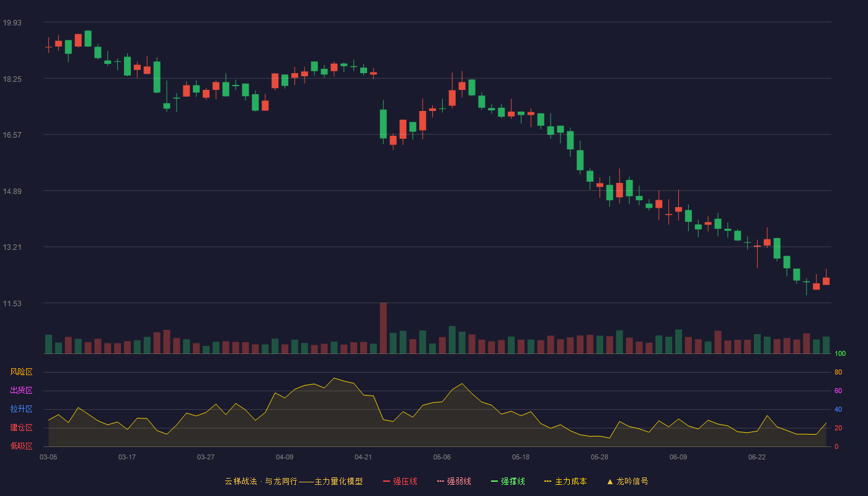Click the last red candlestick on the chart
Viewport: 868px width, 496px height.
826,281
